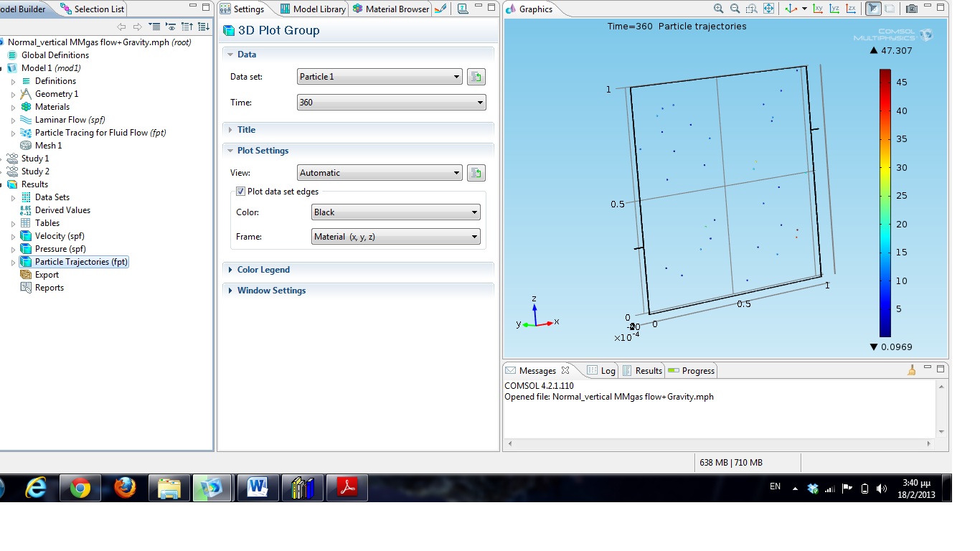Open the Frame dropdown with Material (x, y, z)

click(x=395, y=237)
